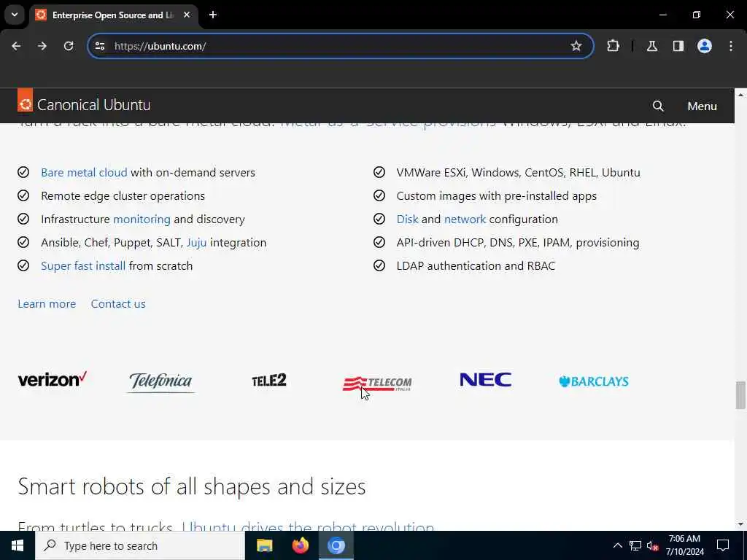Open the Windows Start menu
Screen dimensions: 747x560
coord(18,545)
